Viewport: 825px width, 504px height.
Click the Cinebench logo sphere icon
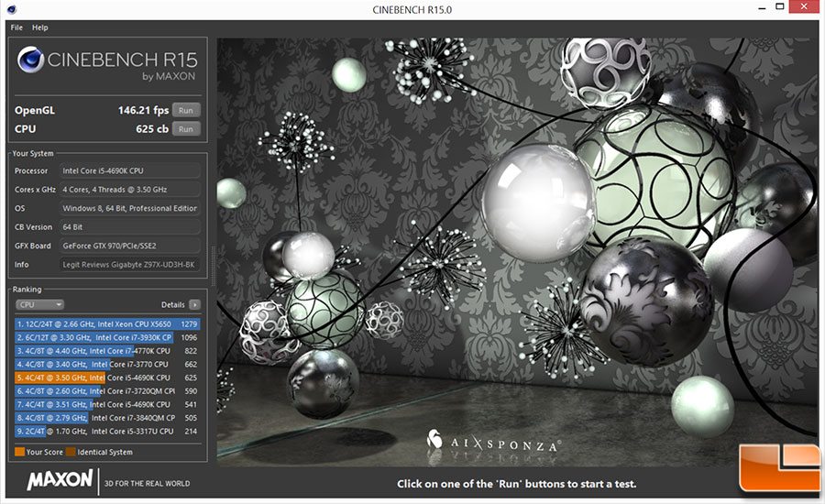pyautogui.click(x=30, y=60)
